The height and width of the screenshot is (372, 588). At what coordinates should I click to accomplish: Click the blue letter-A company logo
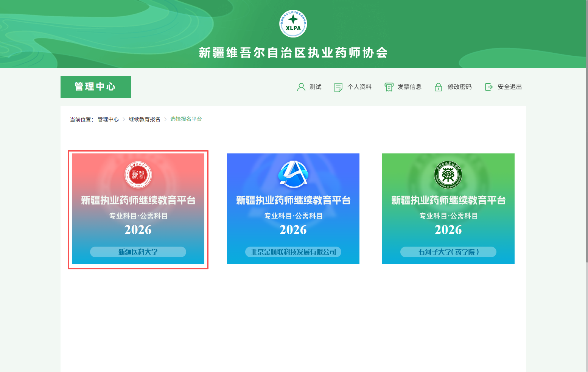[293, 174]
